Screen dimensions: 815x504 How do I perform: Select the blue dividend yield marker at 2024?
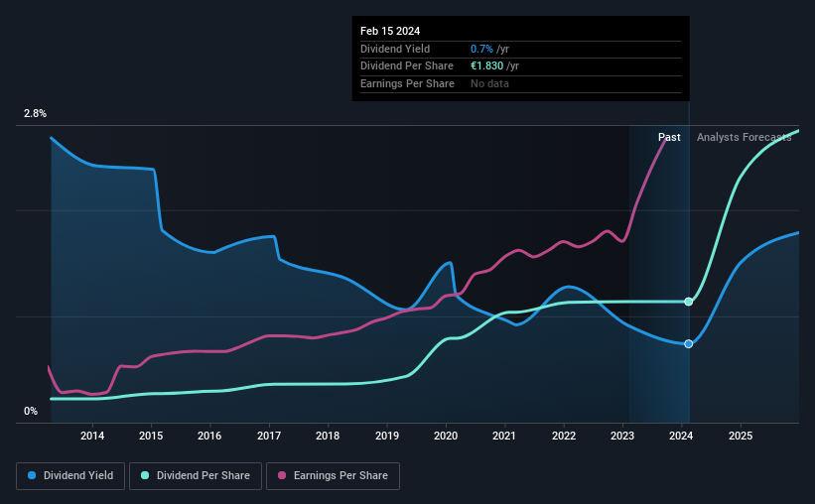coord(689,344)
